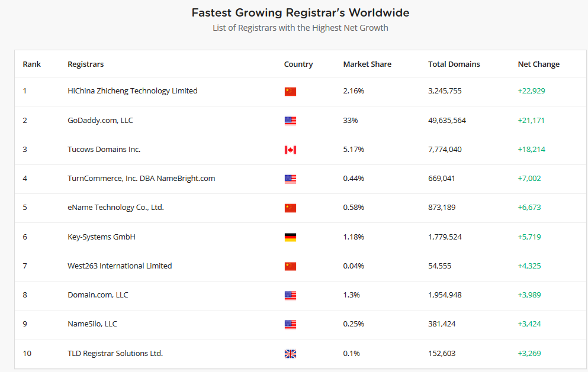The width and height of the screenshot is (588, 372).
Task: Click rank number 10
Action: pos(27,353)
